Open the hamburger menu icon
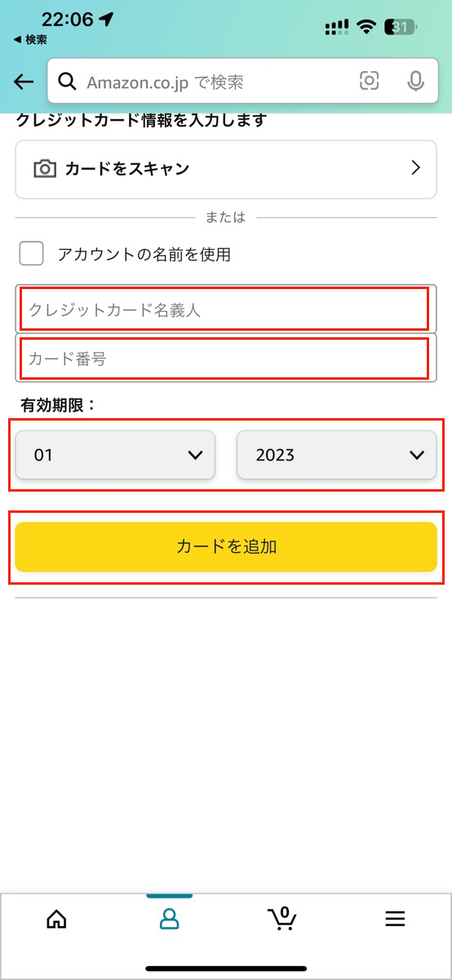This screenshot has height=980, width=452. 395,919
